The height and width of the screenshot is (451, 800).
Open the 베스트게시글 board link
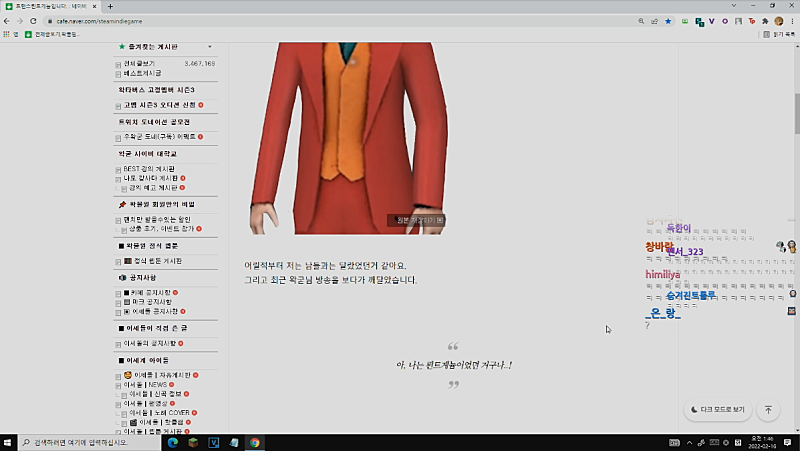tap(145, 73)
